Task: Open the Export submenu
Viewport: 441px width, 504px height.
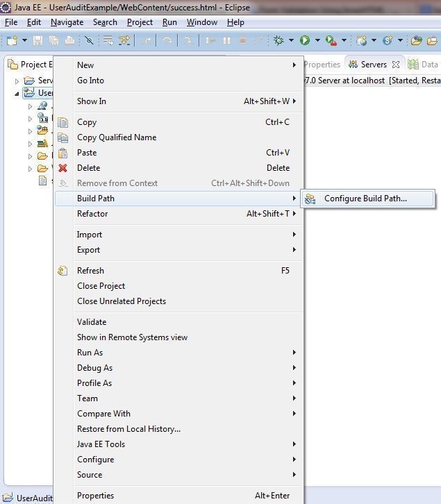Action: 178,250
